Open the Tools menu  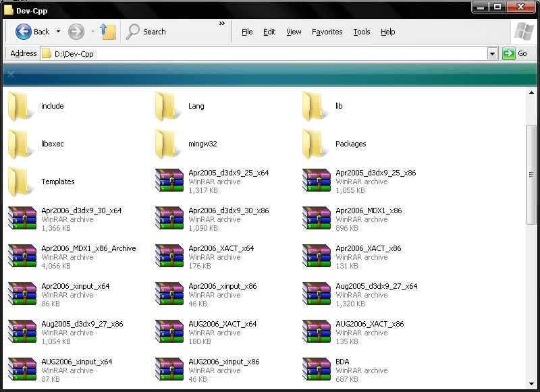[x=362, y=32]
